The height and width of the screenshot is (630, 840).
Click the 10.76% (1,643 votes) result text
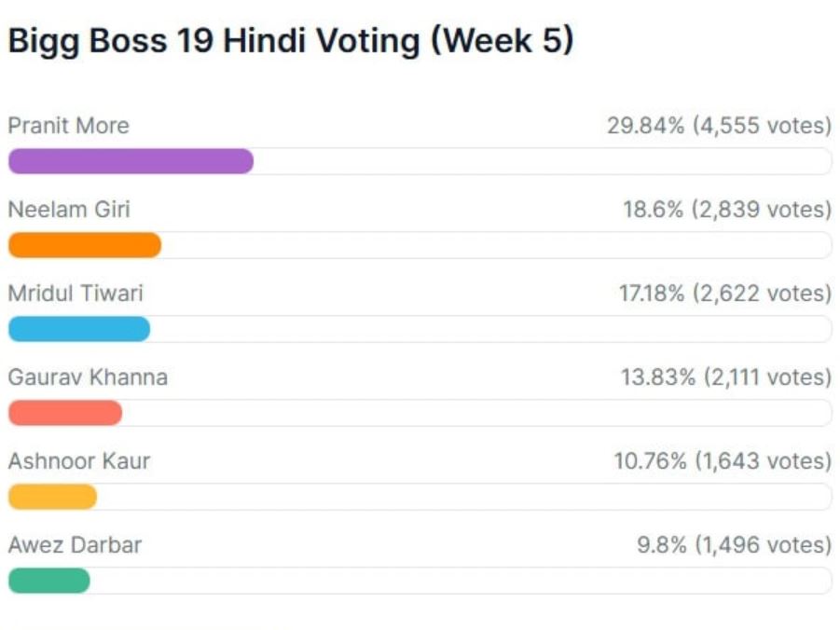(722, 461)
